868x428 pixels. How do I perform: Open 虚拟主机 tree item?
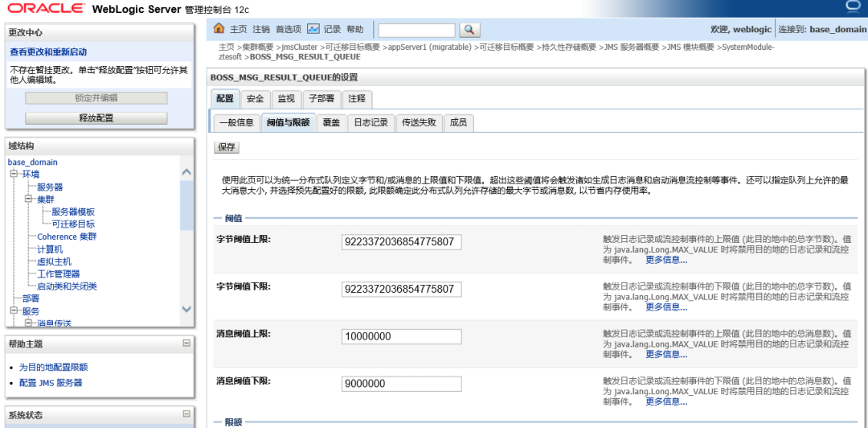coord(55,261)
